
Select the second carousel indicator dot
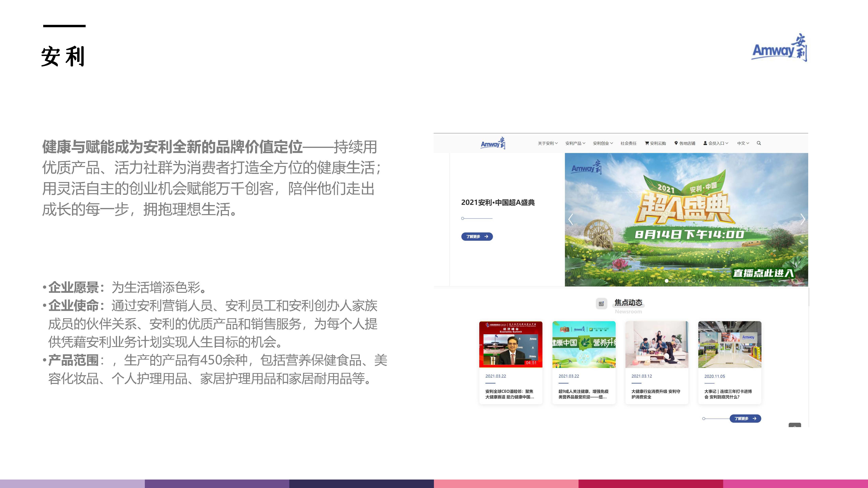tap(673, 281)
